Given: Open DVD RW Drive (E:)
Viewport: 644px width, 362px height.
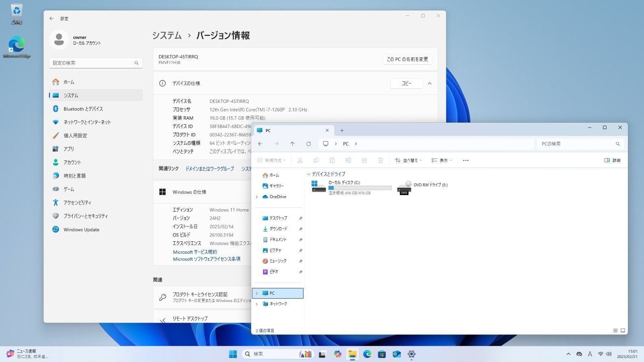Looking at the screenshot, I should 422,187.
